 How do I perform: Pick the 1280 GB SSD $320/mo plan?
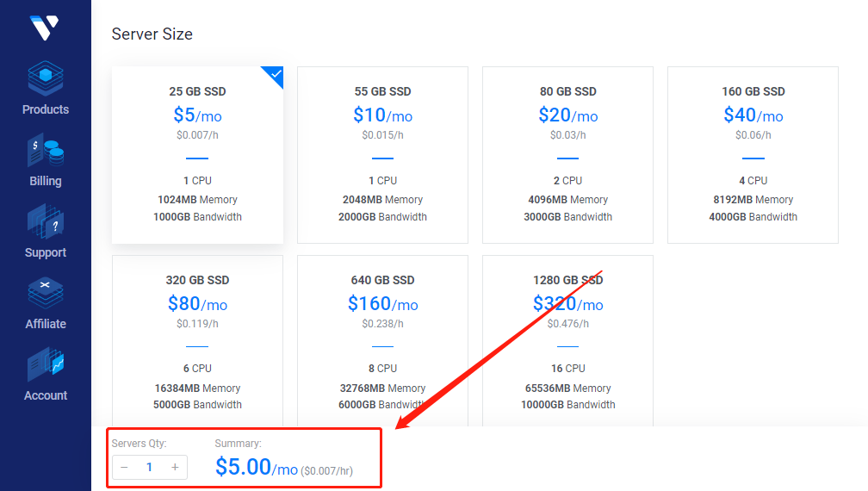[567, 340]
